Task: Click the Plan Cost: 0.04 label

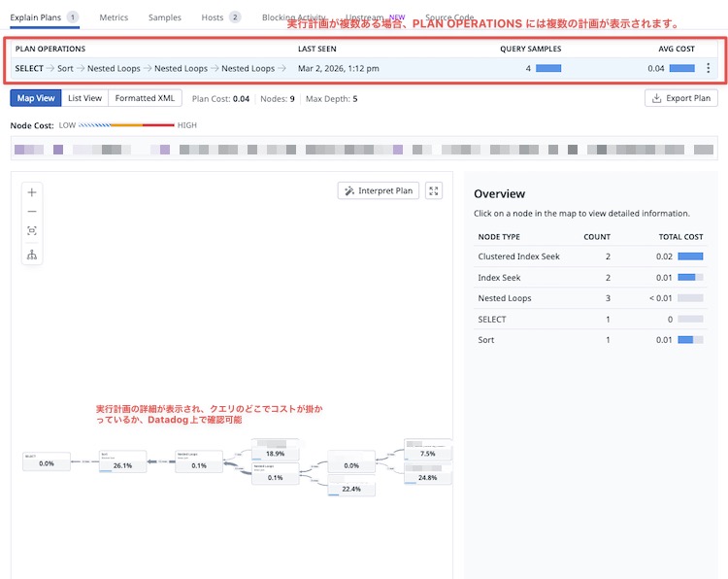Action: tap(220, 98)
